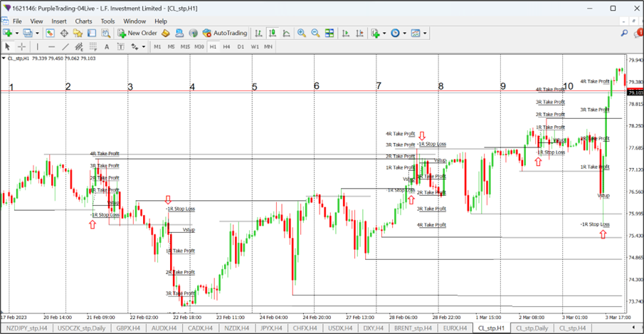Open the File menu

[x=17, y=21]
